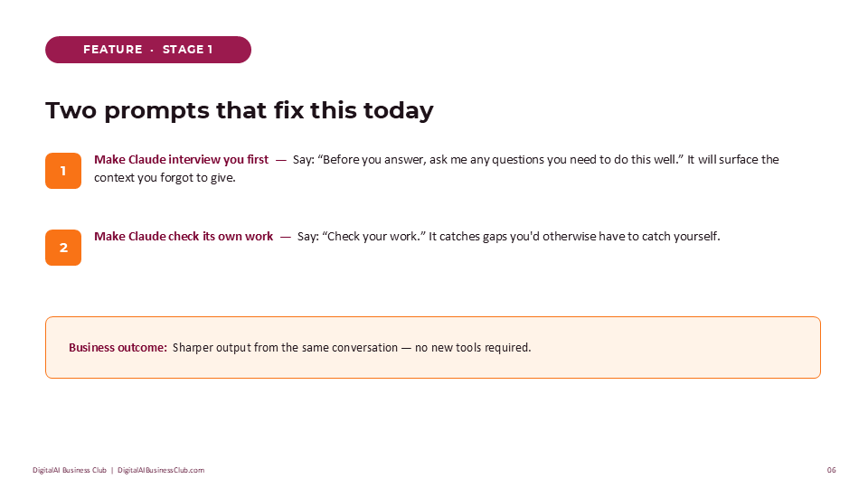Viewport: 868px width, 488px height.
Task: Select the orange number 1 badge
Action: tap(63, 171)
